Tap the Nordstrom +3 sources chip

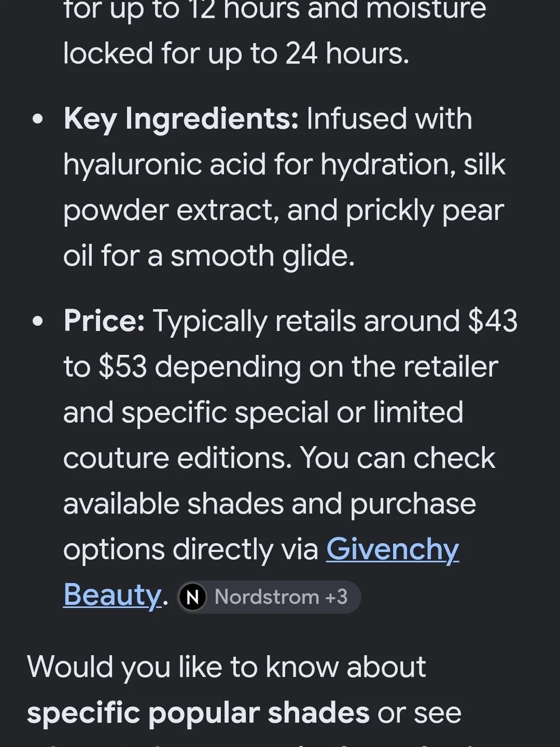(269, 597)
